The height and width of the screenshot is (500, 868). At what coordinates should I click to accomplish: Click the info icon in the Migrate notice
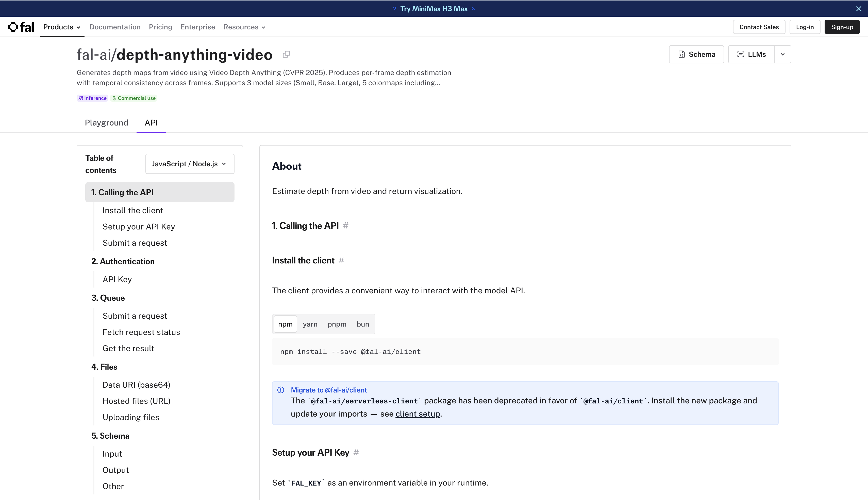click(x=281, y=390)
